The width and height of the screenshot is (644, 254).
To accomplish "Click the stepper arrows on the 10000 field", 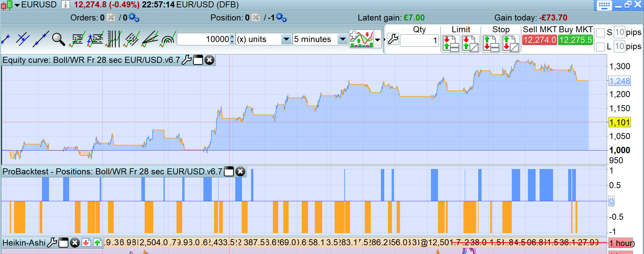I will [x=232, y=39].
